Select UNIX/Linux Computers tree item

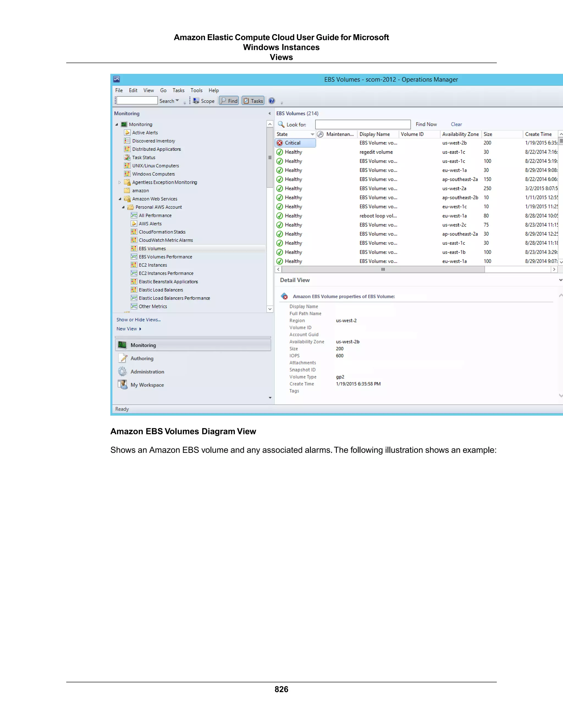click(155, 166)
